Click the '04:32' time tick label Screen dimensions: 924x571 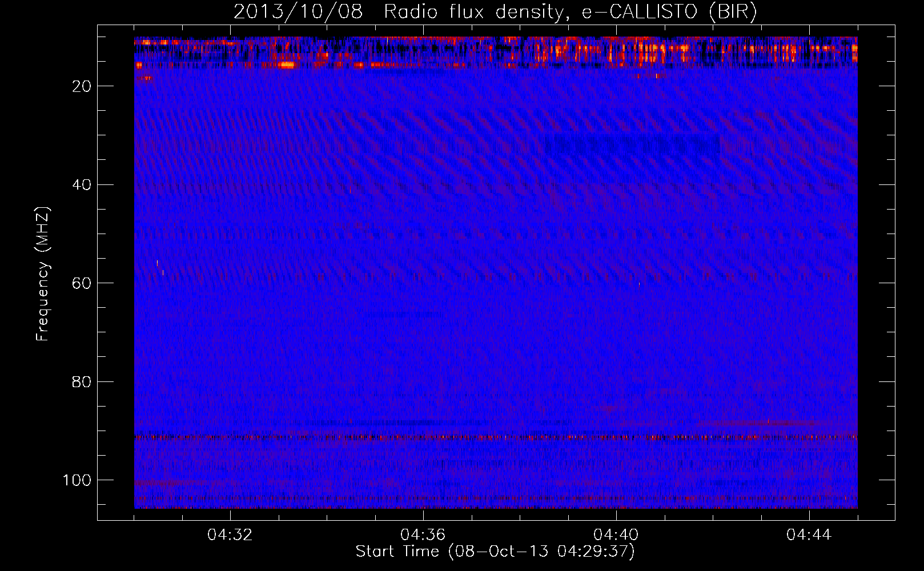click(230, 535)
